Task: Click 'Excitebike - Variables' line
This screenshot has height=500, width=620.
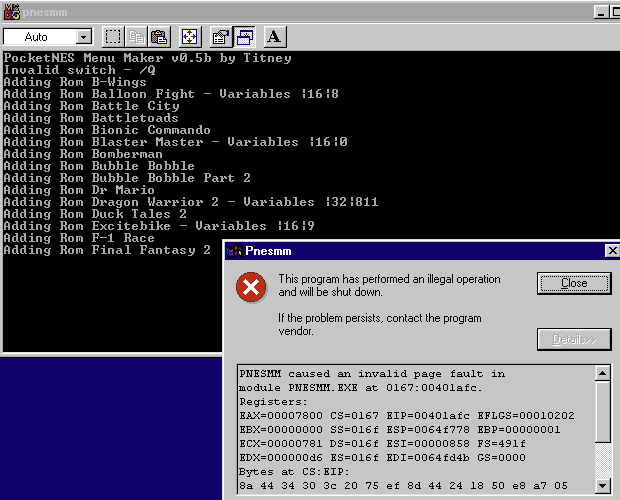Action: (x=159, y=226)
